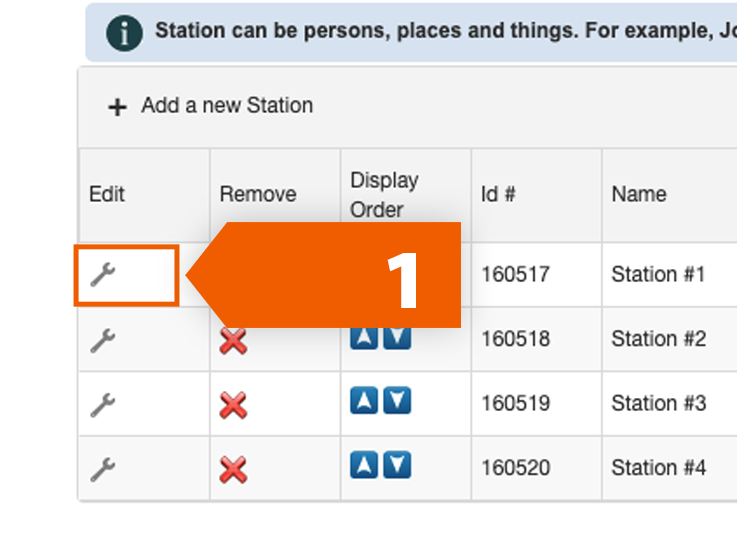
Task: Click Add a new Station
Action: tap(211, 106)
